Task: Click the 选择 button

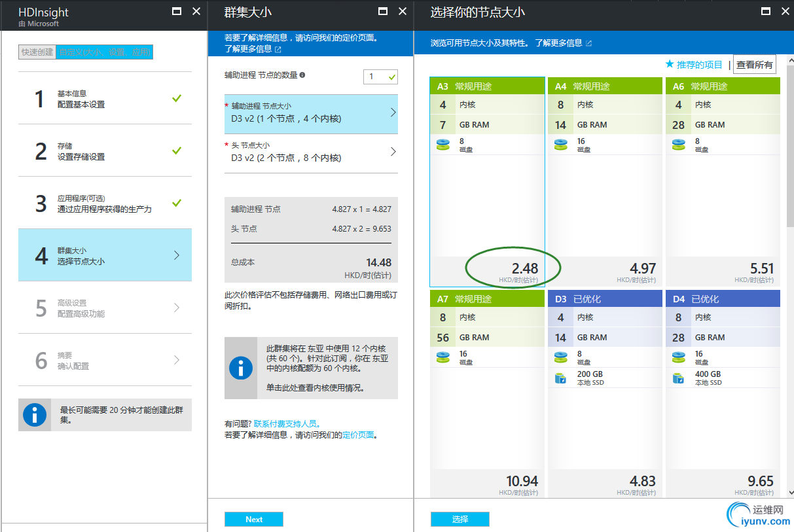Action: point(460,519)
